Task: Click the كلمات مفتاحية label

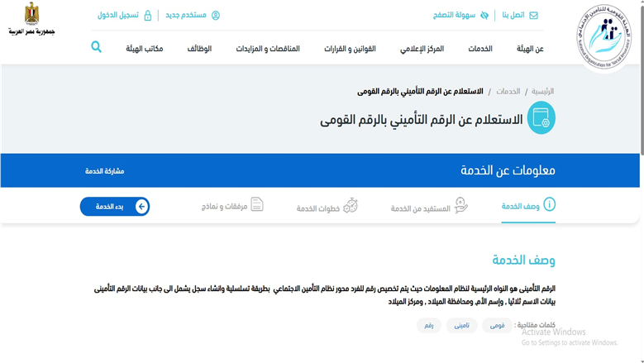Action: 534,325
